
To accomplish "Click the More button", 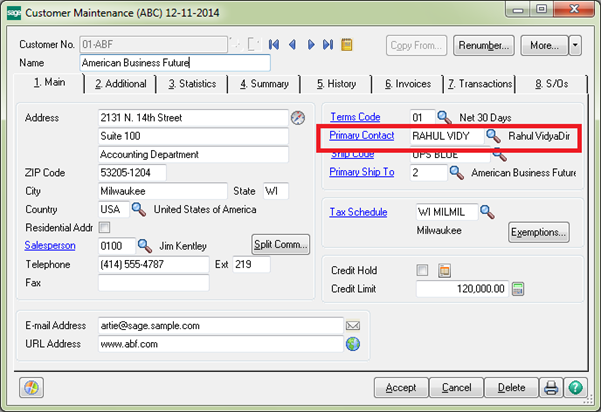I will tap(544, 45).
